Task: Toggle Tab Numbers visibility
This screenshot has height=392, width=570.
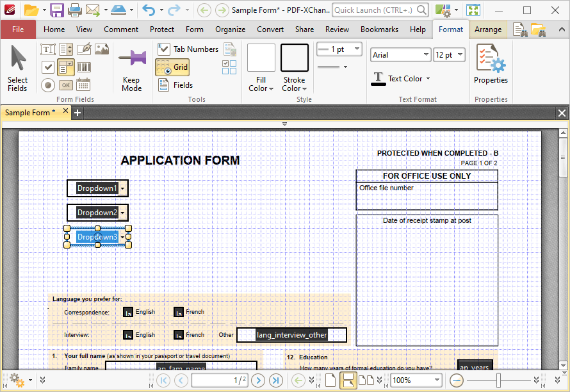Action: [x=187, y=49]
